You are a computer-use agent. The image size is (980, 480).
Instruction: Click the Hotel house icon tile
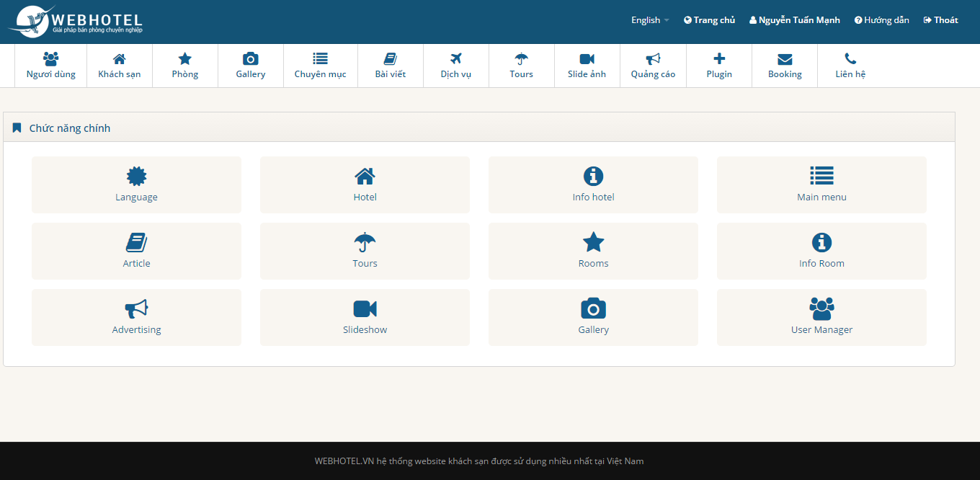[365, 185]
